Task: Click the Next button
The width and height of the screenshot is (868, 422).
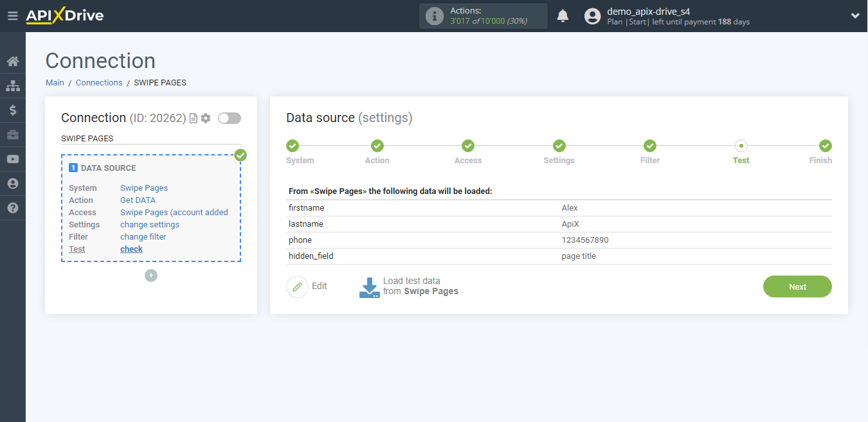Action: tap(797, 286)
